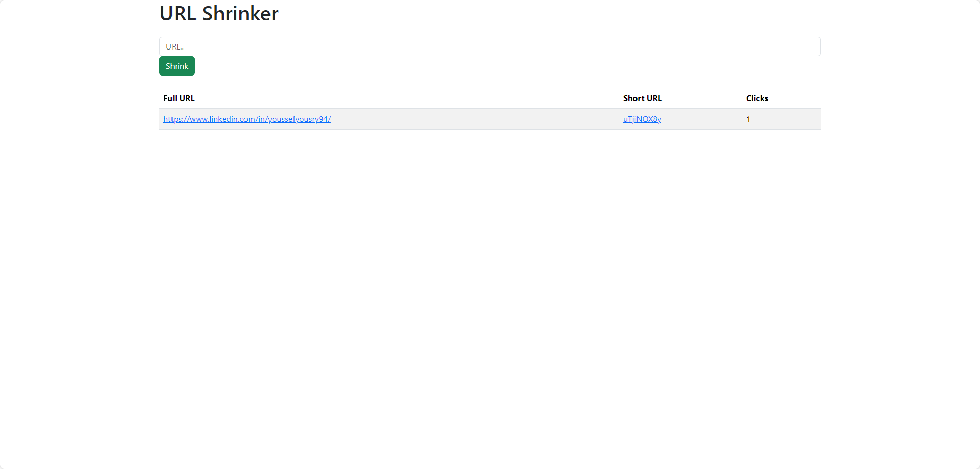The width and height of the screenshot is (980, 469).
Task: Follow the shortened link in the table
Action: (642, 119)
